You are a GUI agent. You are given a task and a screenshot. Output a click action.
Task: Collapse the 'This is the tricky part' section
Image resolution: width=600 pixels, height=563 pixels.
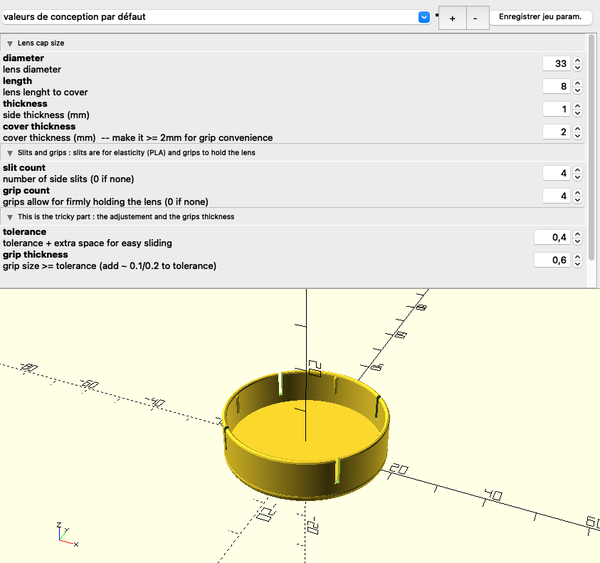pyautogui.click(x=10, y=216)
